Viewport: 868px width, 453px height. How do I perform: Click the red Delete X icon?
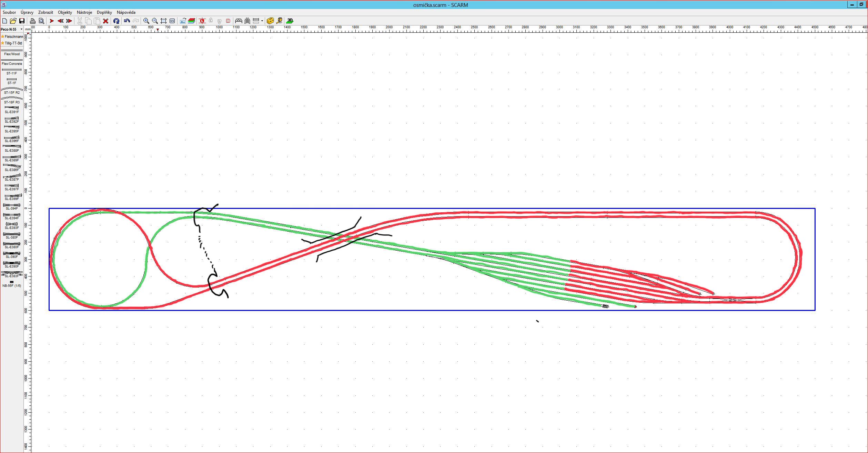click(106, 21)
